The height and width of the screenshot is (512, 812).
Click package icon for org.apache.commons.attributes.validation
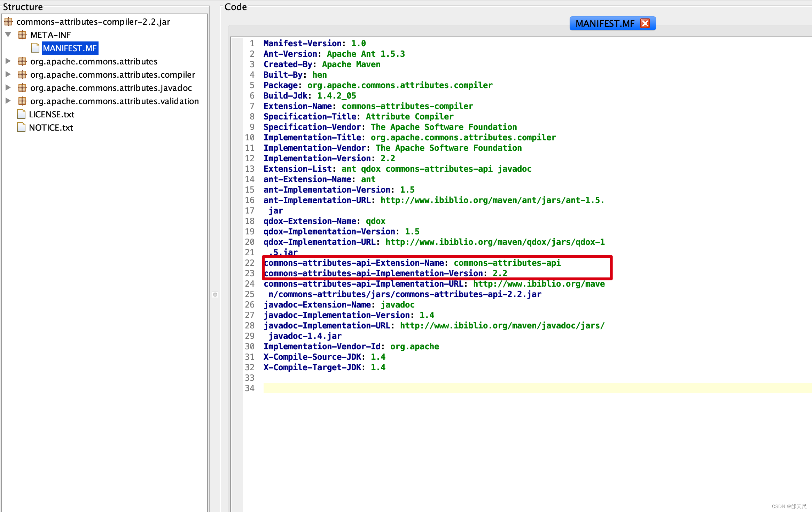click(x=22, y=101)
